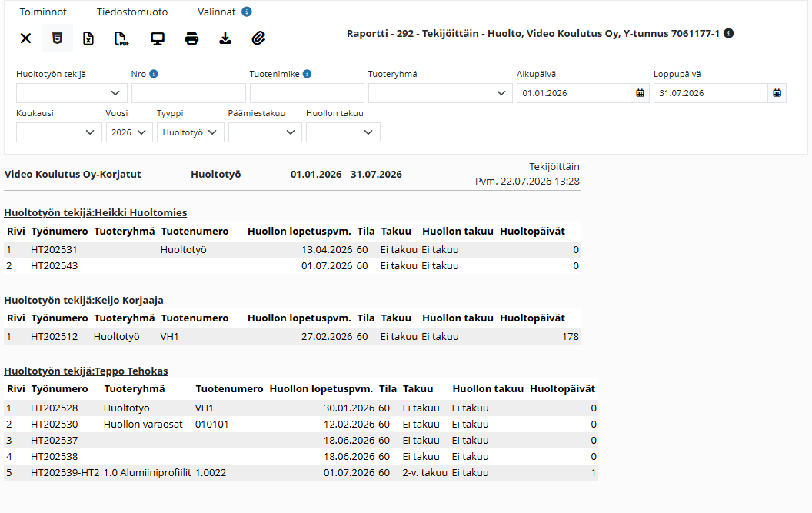This screenshot has width=812, height=513.
Task: Open the Tiedostomuoto menu
Action: click(132, 12)
